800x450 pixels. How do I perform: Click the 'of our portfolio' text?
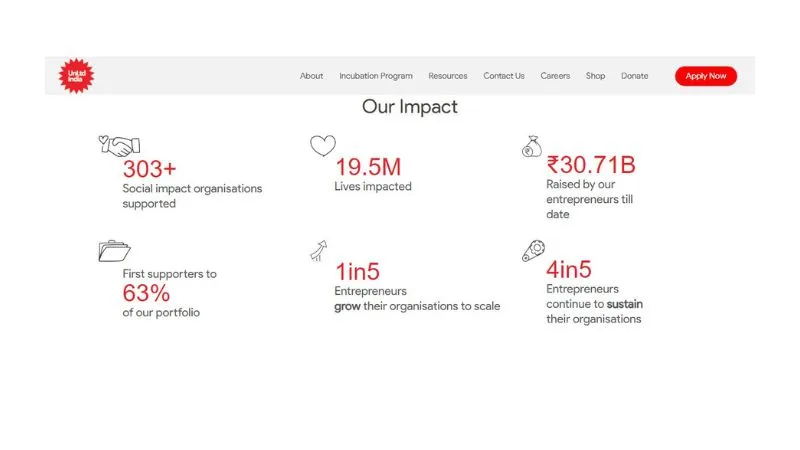[161, 312]
